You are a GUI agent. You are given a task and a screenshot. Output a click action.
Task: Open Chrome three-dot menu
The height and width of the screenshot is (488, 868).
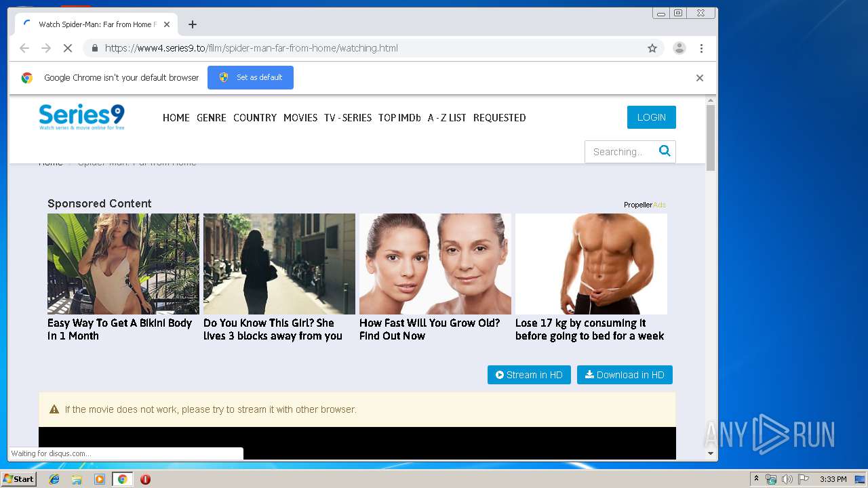(x=701, y=48)
